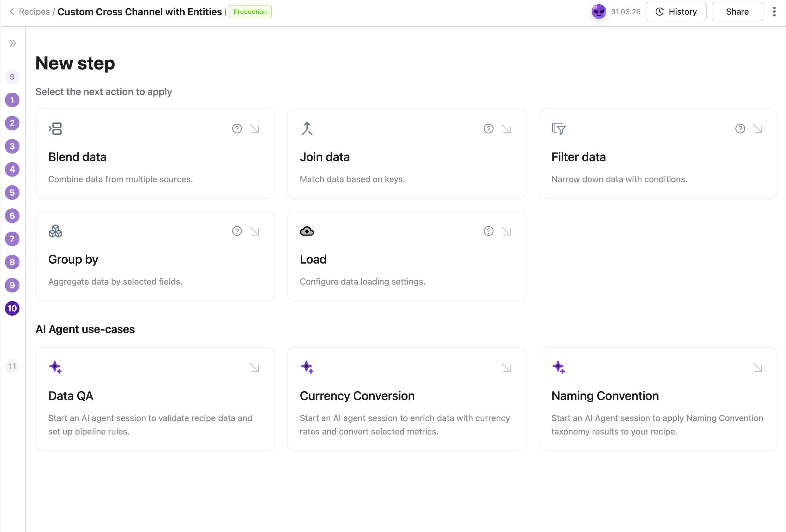Choose the Naming Convention AI agent card
The width and height of the screenshot is (786, 532).
658,399
